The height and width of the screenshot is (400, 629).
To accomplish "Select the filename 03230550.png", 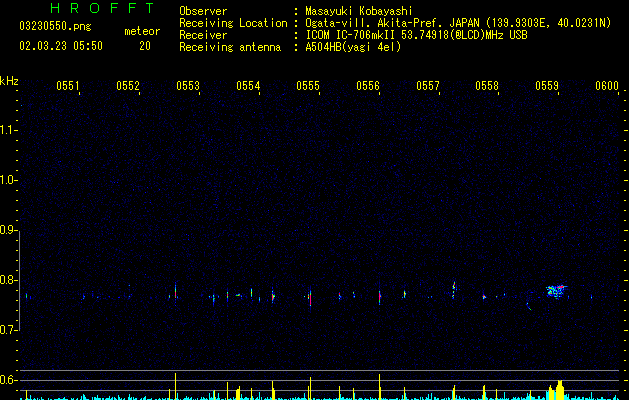I will click(55, 26).
